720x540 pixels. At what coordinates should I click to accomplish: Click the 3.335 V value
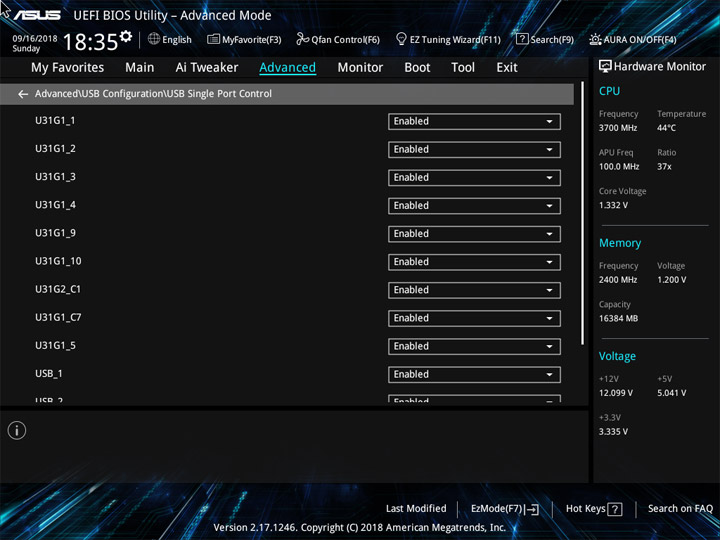click(x=613, y=432)
